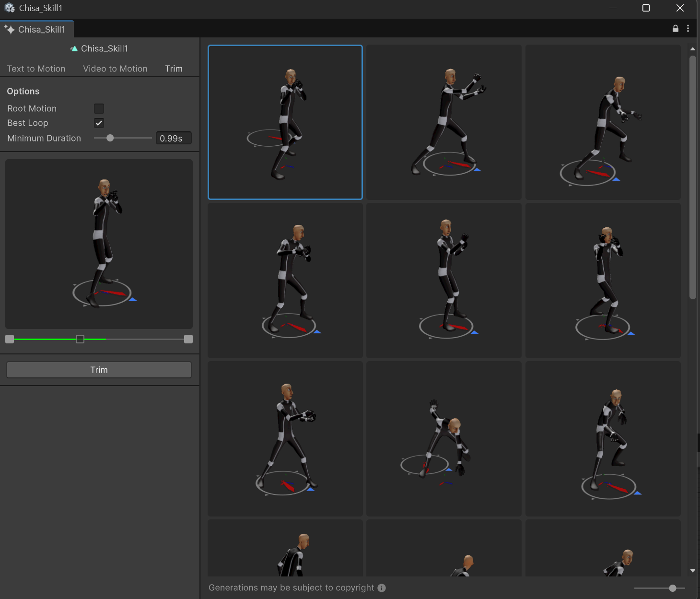700x599 pixels.
Task: Click the Minimum Duration label
Action: click(x=44, y=138)
